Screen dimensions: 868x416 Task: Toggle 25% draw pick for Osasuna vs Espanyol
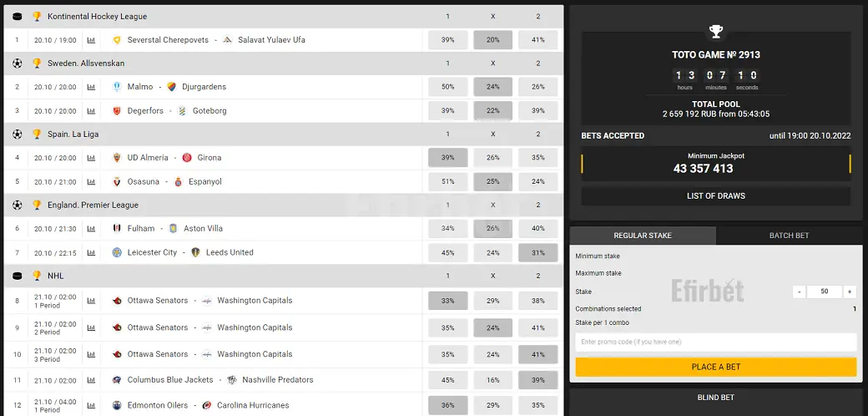[492, 182]
